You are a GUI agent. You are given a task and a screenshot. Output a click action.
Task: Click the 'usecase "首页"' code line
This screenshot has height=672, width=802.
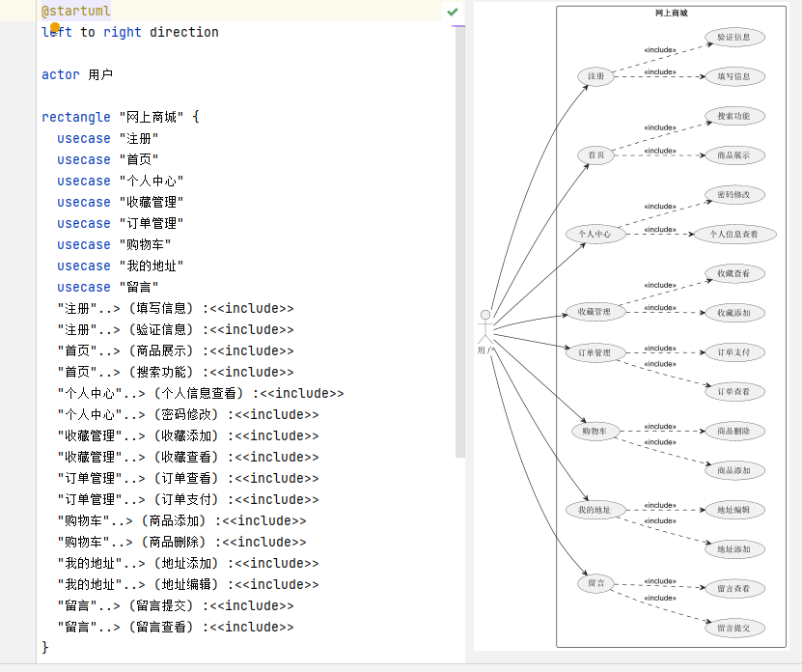coord(108,159)
